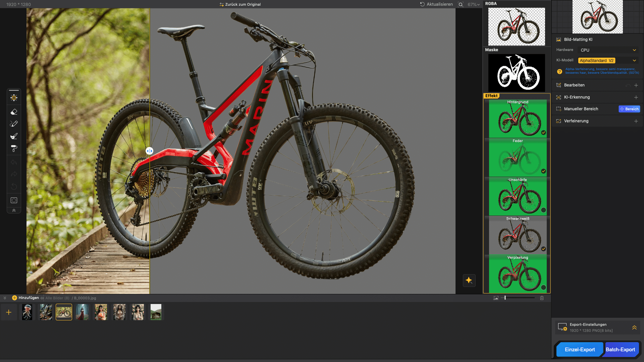Toggle the Hintergrund effect checkmark
Viewport: 644px width, 362px height.
[x=543, y=133]
